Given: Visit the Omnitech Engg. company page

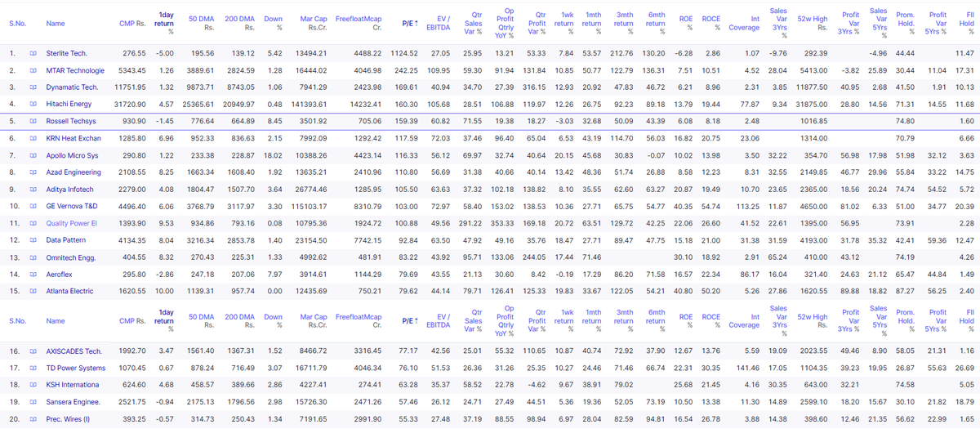Looking at the screenshot, I should point(73,257).
